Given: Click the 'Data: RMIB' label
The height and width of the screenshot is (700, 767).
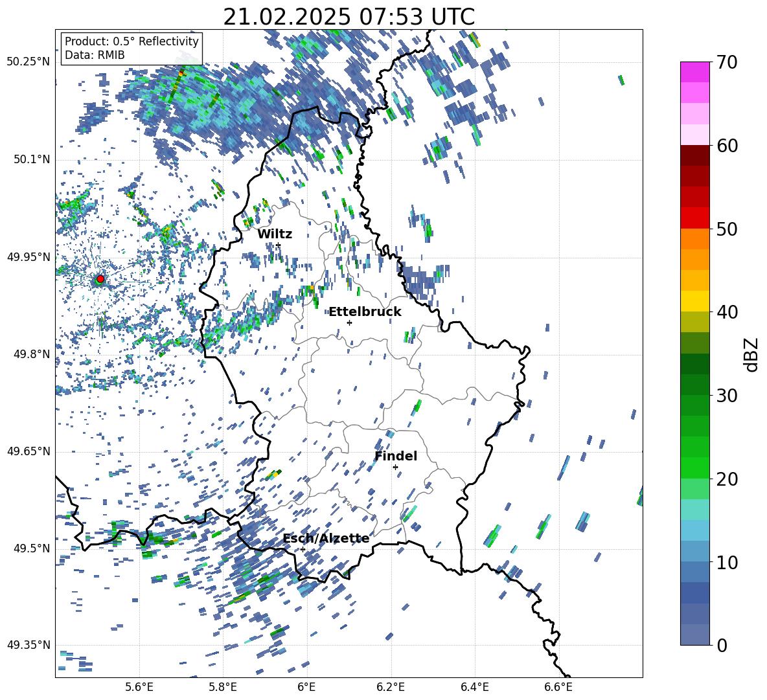Looking at the screenshot, I should (x=95, y=55).
